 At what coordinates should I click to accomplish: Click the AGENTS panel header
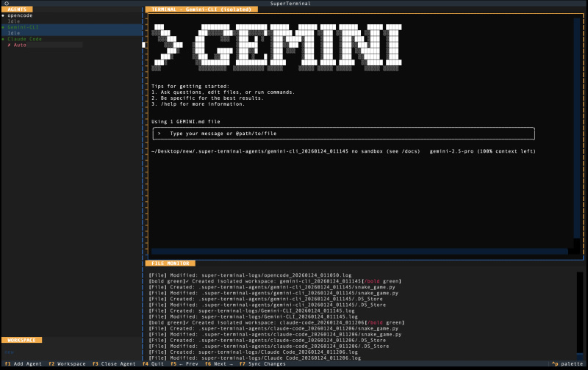(16, 9)
